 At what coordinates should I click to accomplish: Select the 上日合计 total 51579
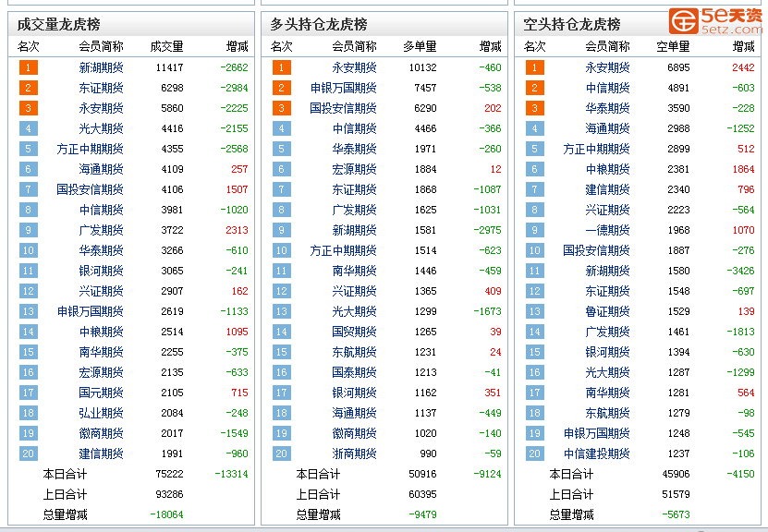(x=676, y=494)
